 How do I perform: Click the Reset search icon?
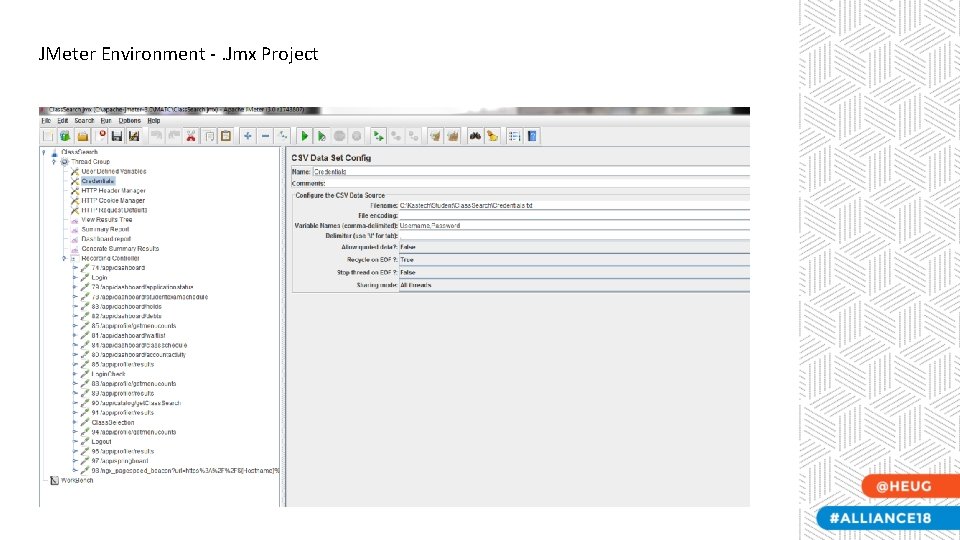[492, 136]
